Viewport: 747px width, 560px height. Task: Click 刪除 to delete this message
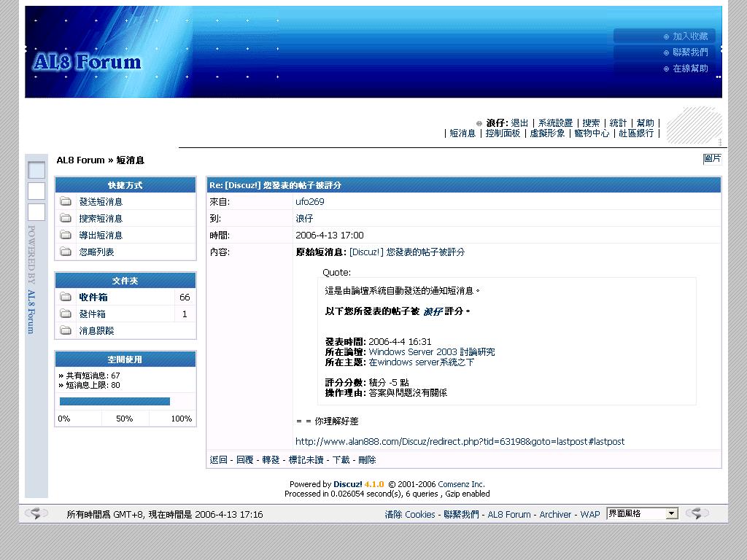[367, 460]
